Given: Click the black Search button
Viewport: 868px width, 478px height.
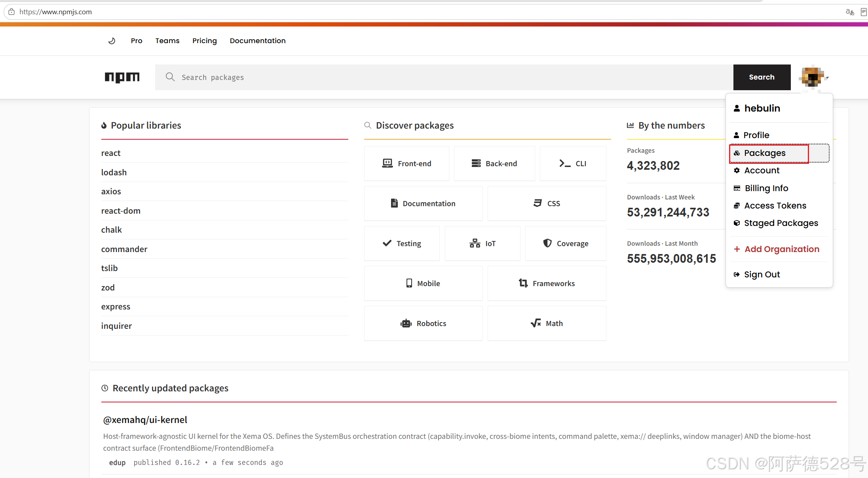Looking at the screenshot, I should pos(762,77).
